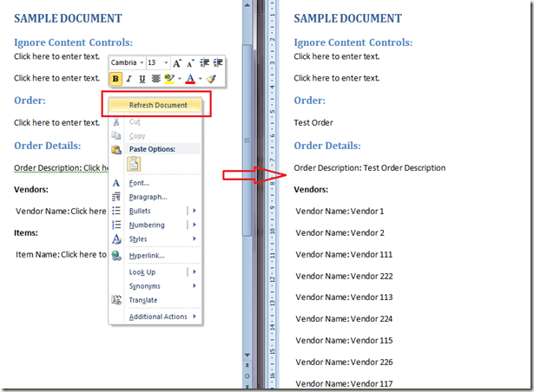Image resolution: width=534 pixels, height=392 pixels.
Task: Open the Font... dialog entry
Action: (x=139, y=183)
